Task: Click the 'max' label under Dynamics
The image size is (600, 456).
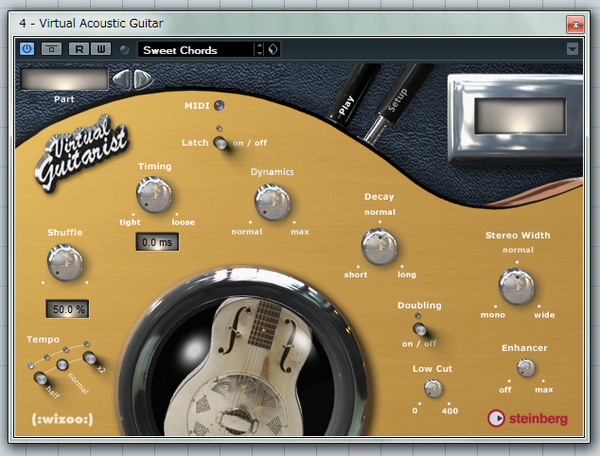Action: tap(300, 232)
